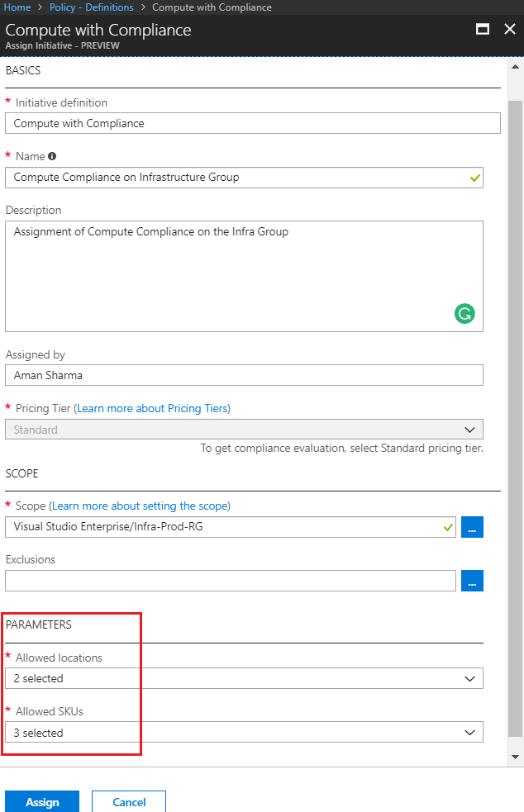This screenshot has height=812, width=524.
Task: Open Learn more about Pricing Tiers link
Action: pos(152,409)
